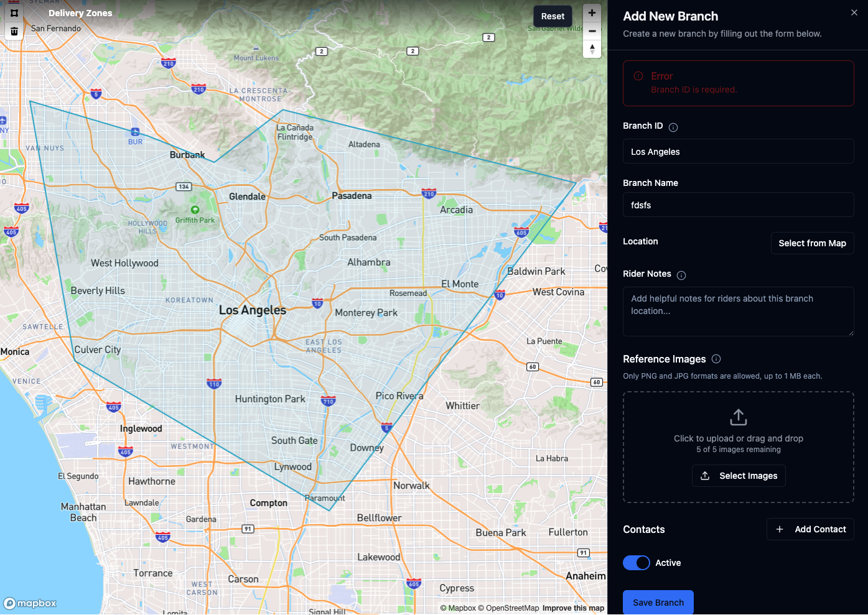The height and width of the screenshot is (615, 868).
Task: Click Reference Images info icon
Action: point(716,359)
